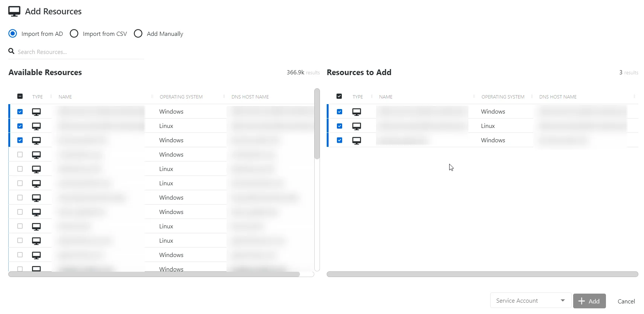The image size is (644, 314).
Task: Click computer icon of first Windows row, Resources to Add
Action: pyautogui.click(x=356, y=112)
